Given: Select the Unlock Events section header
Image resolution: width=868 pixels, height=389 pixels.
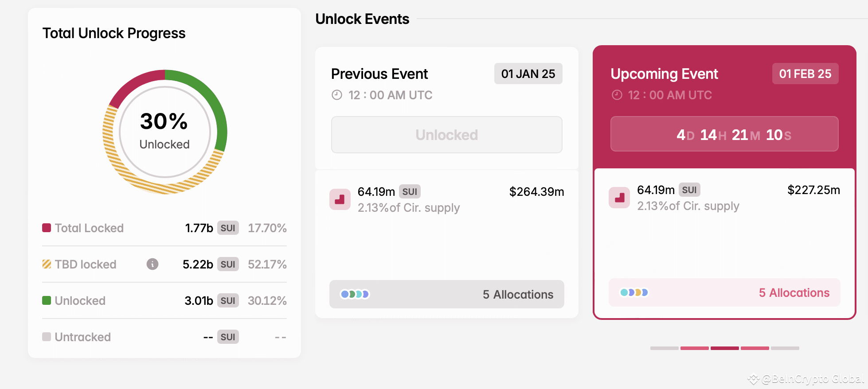Looking at the screenshot, I should [x=362, y=19].
